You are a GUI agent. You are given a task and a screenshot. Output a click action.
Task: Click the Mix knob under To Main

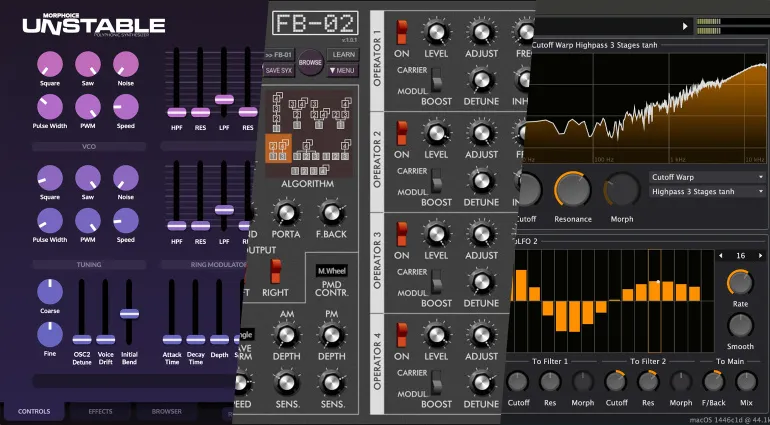click(x=746, y=382)
